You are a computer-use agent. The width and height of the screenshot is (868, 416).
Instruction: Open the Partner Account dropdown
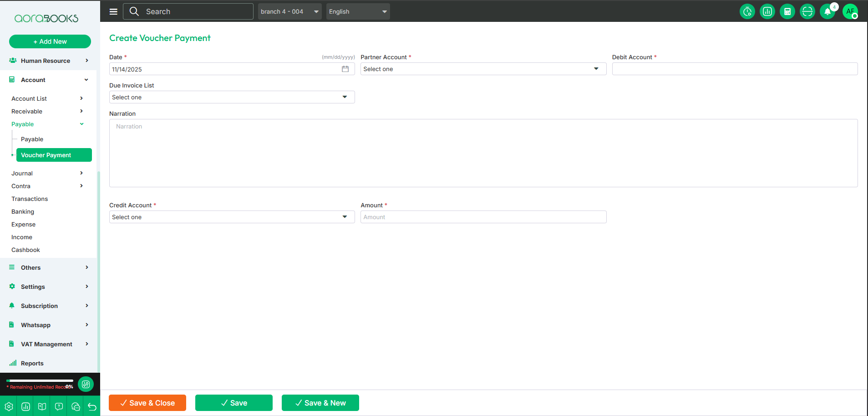(483, 69)
